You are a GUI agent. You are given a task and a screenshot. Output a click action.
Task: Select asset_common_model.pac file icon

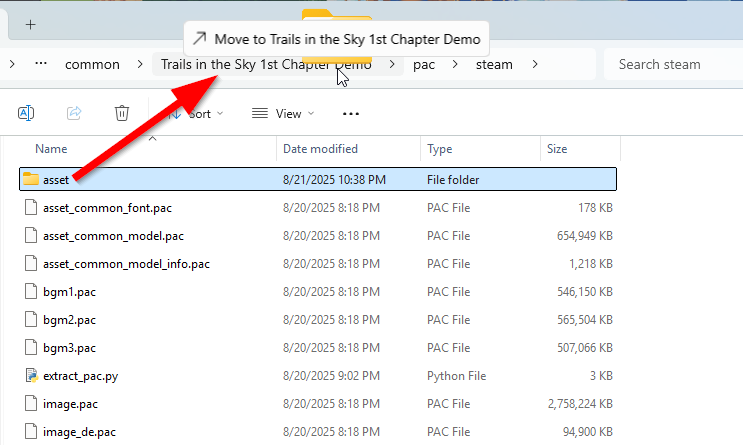pyautogui.click(x=31, y=236)
